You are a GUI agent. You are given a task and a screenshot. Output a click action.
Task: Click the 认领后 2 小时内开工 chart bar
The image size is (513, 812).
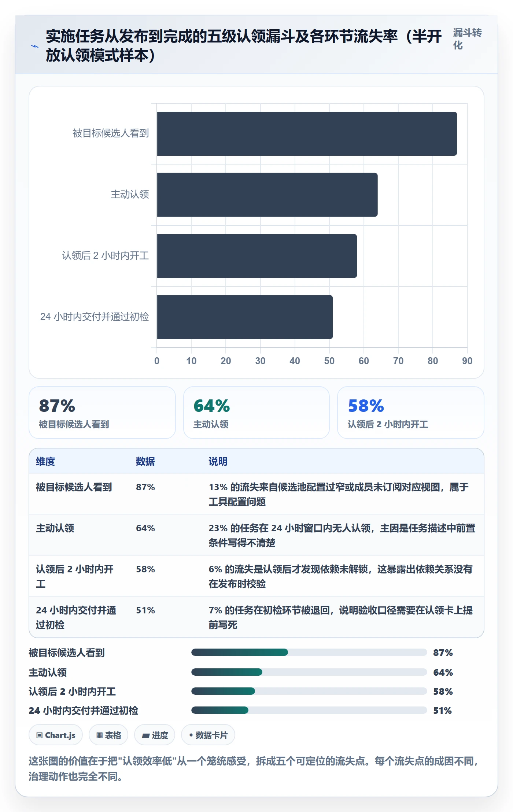pyautogui.click(x=257, y=256)
